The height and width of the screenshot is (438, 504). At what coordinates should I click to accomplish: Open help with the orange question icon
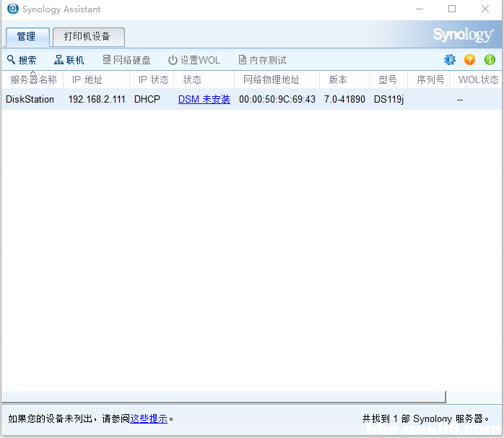(x=469, y=59)
